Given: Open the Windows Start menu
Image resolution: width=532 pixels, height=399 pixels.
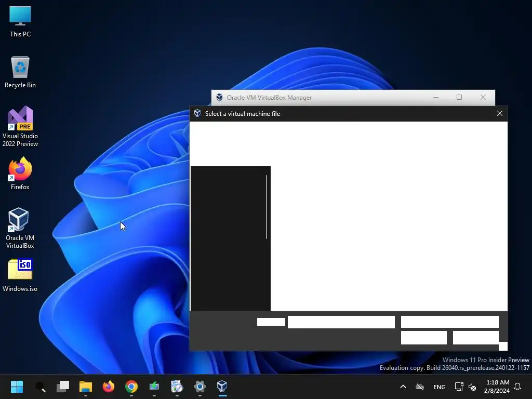Looking at the screenshot, I should click(17, 387).
